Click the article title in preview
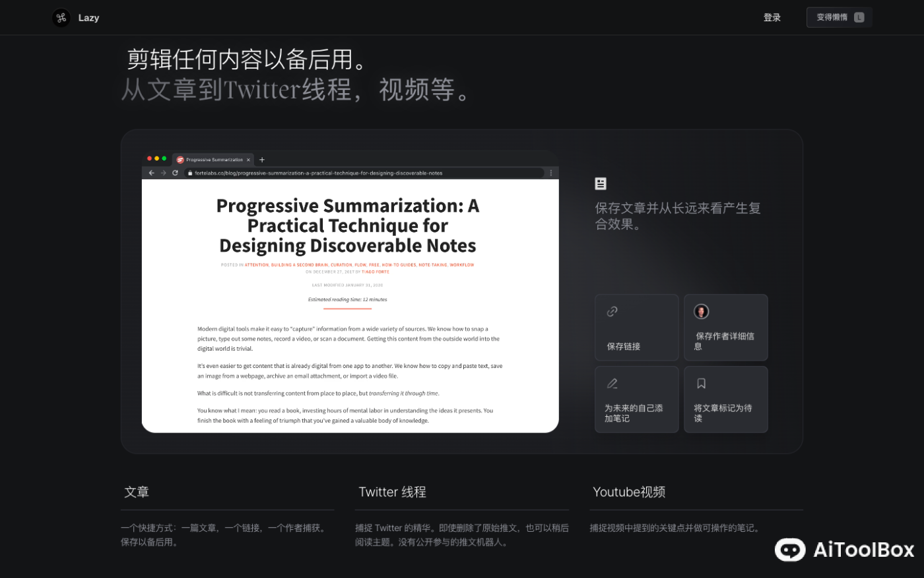The width and height of the screenshot is (924, 578). tap(348, 226)
